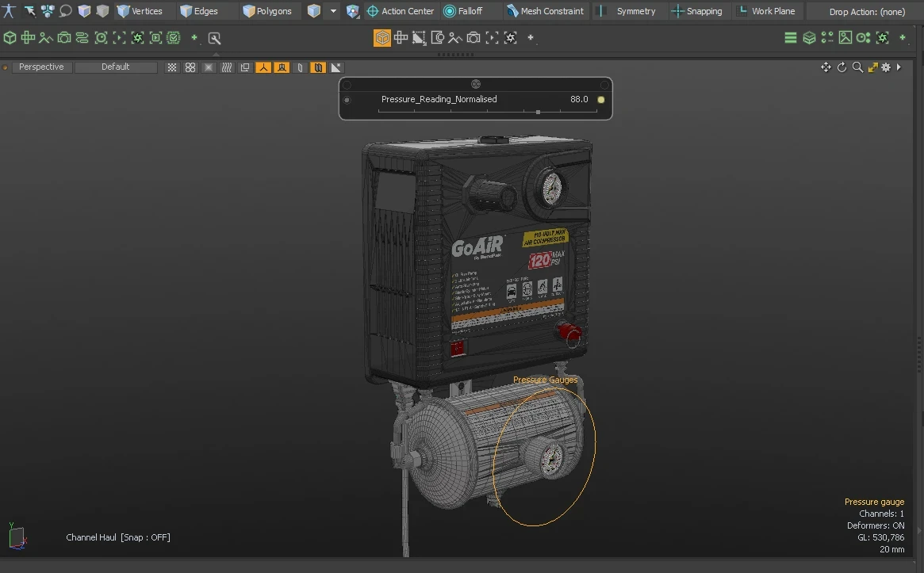
Task: Switch to Polygons selection mode
Action: tap(267, 11)
